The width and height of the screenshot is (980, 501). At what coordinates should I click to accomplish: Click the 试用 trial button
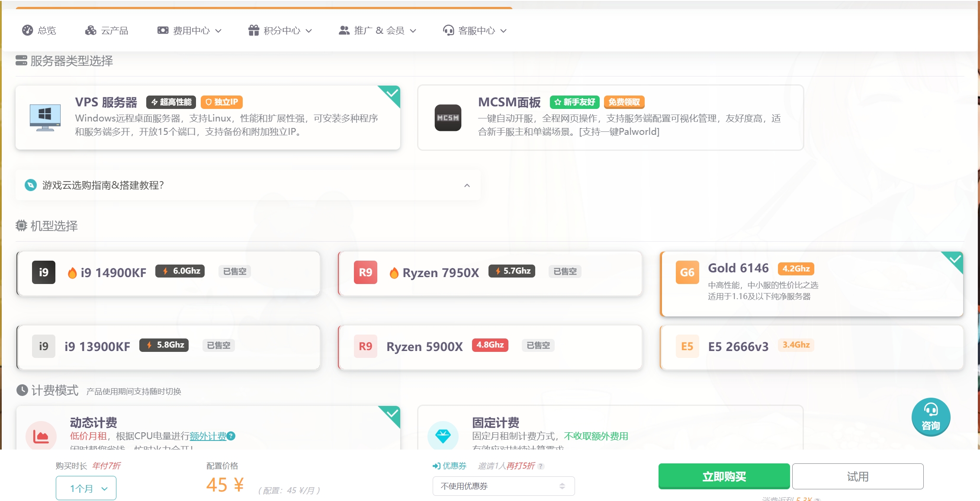[x=858, y=476]
